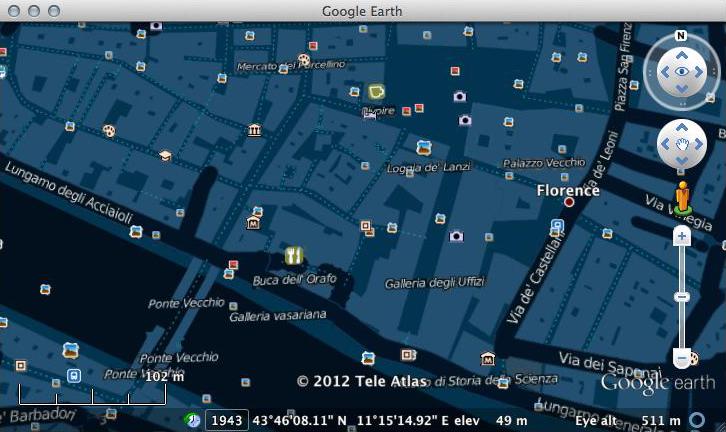Open M museum icon above Buca dell'Orafo
Image resolution: width=726 pixels, height=432 pixels.
click(253, 223)
